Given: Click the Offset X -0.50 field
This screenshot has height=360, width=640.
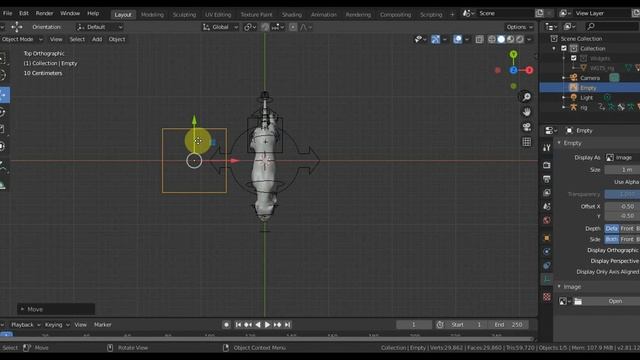Looking at the screenshot, I should point(622,207).
